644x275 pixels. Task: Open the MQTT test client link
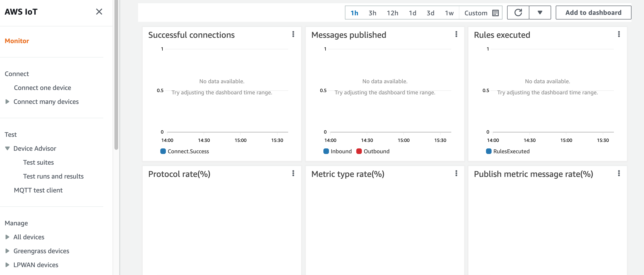[x=38, y=190]
